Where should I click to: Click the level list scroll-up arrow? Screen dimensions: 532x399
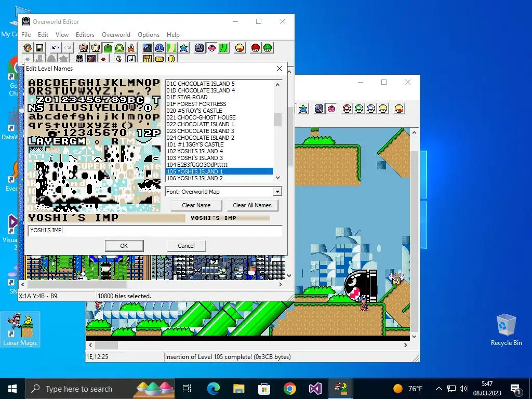tap(277, 85)
